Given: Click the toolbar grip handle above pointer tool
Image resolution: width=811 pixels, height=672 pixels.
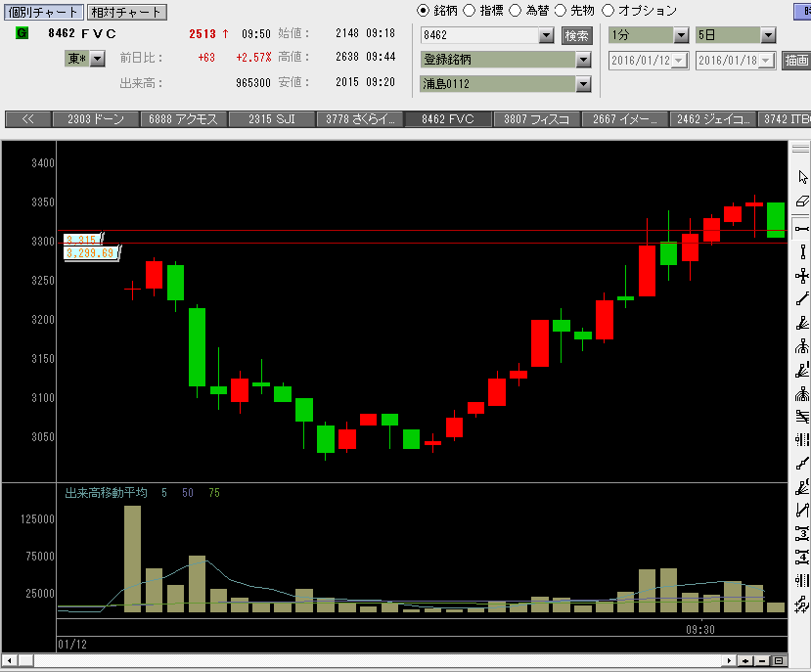Looking at the screenshot, I should click(x=800, y=149).
